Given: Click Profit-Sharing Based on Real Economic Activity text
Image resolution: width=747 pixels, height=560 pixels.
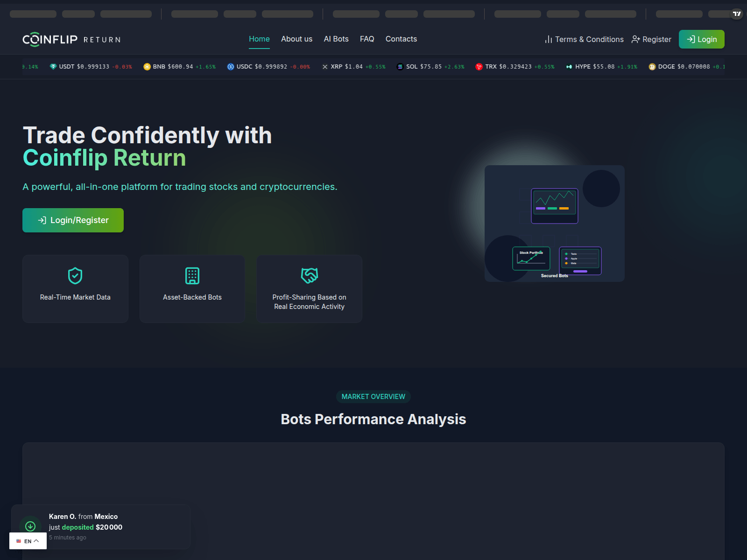Looking at the screenshot, I should [x=310, y=302].
